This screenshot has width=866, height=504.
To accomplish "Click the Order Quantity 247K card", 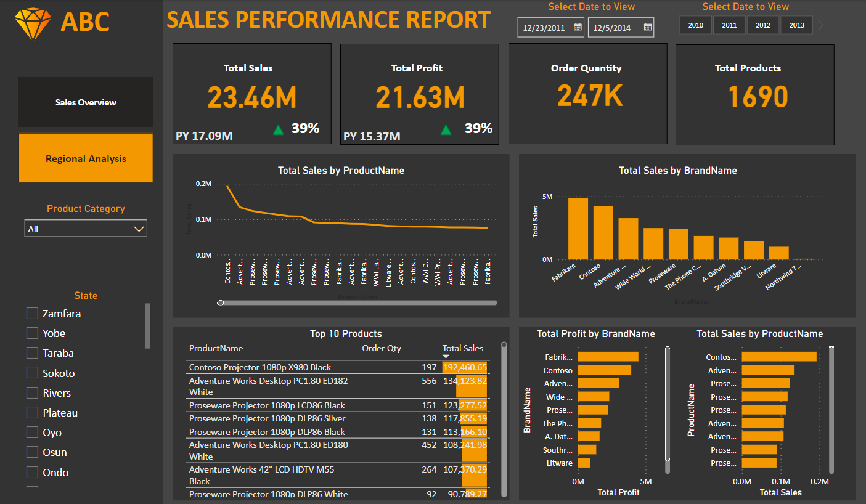I will click(587, 94).
